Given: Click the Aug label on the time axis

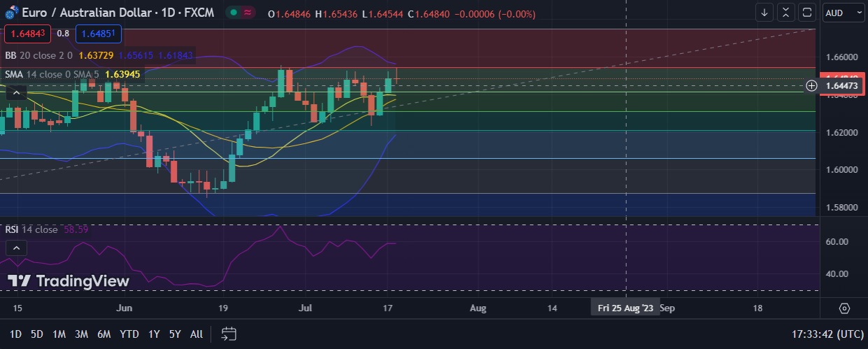Looking at the screenshot, I should (478, 308).
